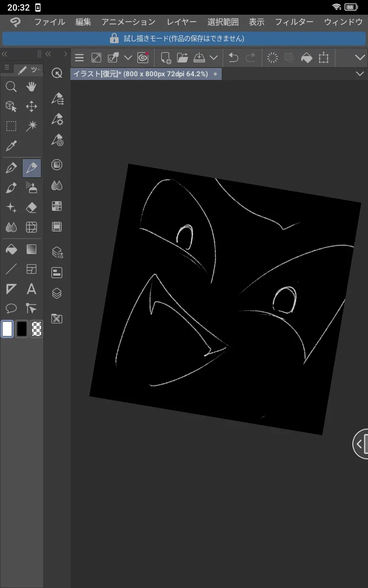This screenshot has width=368, height=588.
Task: Select the Decoration sparkle tool
Action: tap(11, 208)
